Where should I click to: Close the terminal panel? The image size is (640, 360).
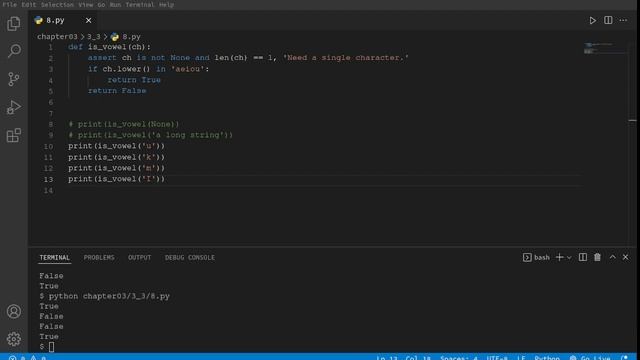(x=625, y=257)
